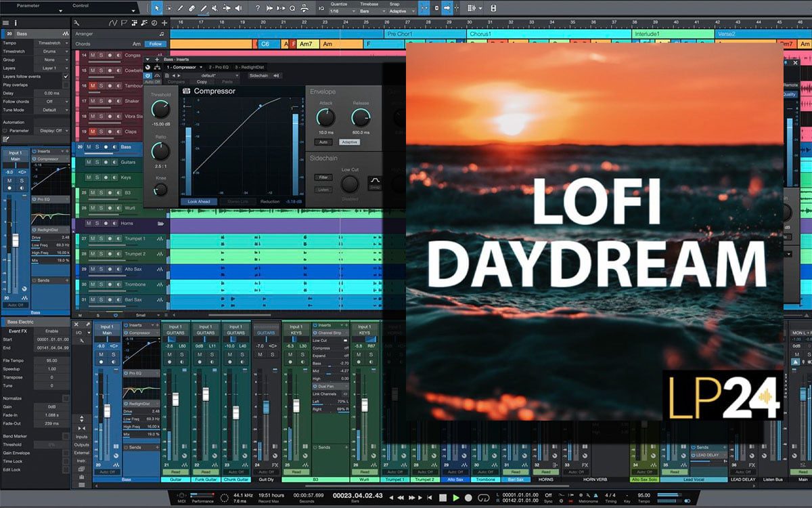
Task: Open the Timebase Bars dropdown
Action: tap(374, 12)
